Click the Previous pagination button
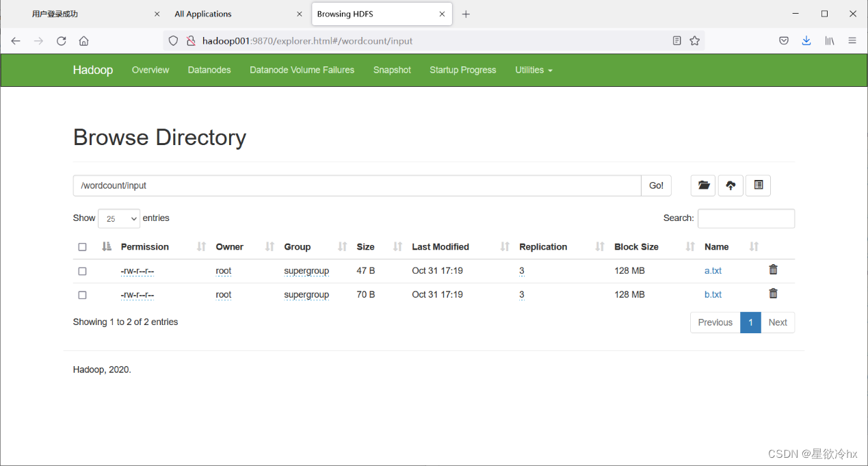Viewport: 868px width, 466px height. [715, 322]
